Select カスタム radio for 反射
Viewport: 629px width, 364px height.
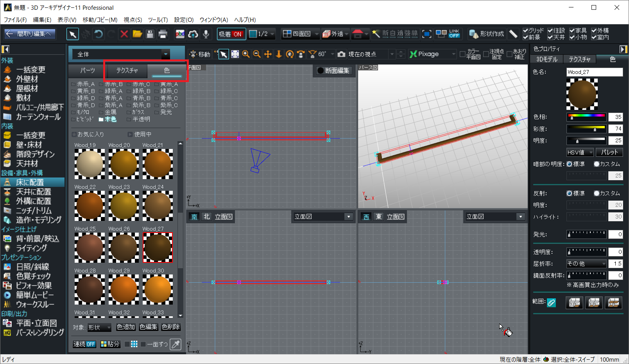click(x=597, y=193)
